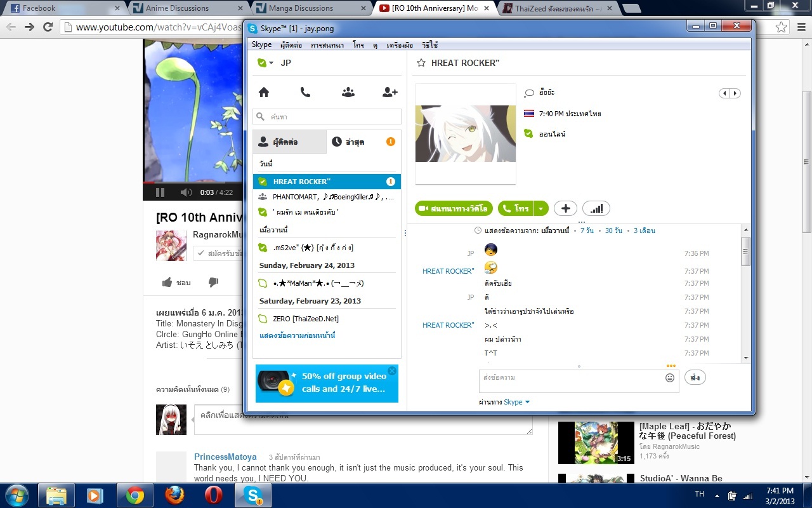Close the 50% off group video ad
The height and width of the screenshot is (508, 812).
coord(392,371)
